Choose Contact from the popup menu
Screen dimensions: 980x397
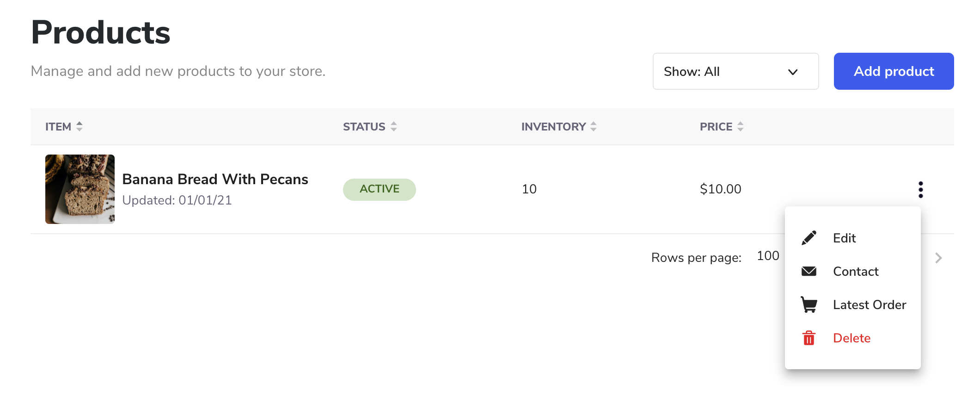coord(856,271)
